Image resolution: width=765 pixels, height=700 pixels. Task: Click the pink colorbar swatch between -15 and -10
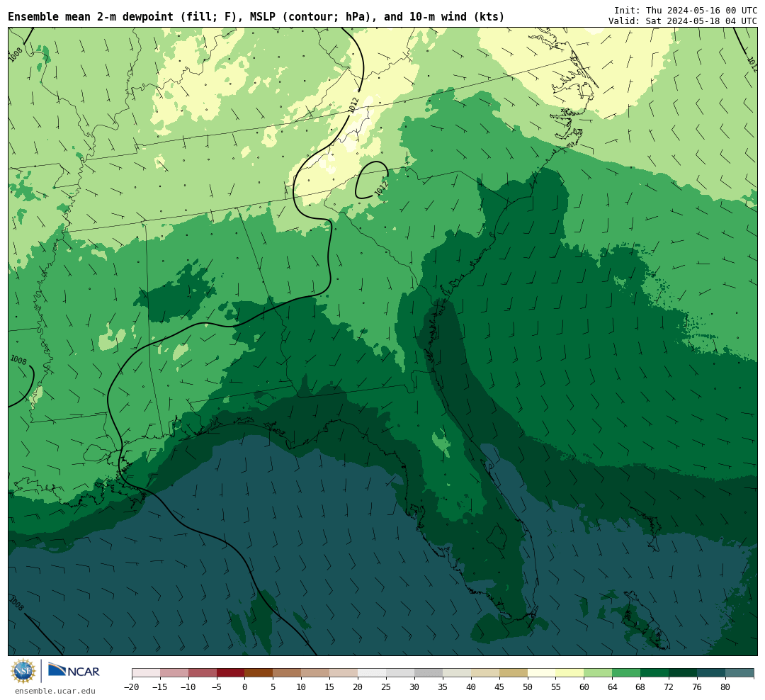pos(174,673)
